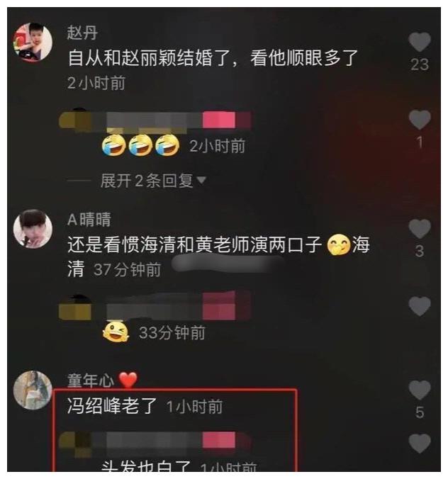The width and height of the screenshot is (448, 479).
Task: Click the username 童年心
Action: pyautogui.click(x=91, y=381)
